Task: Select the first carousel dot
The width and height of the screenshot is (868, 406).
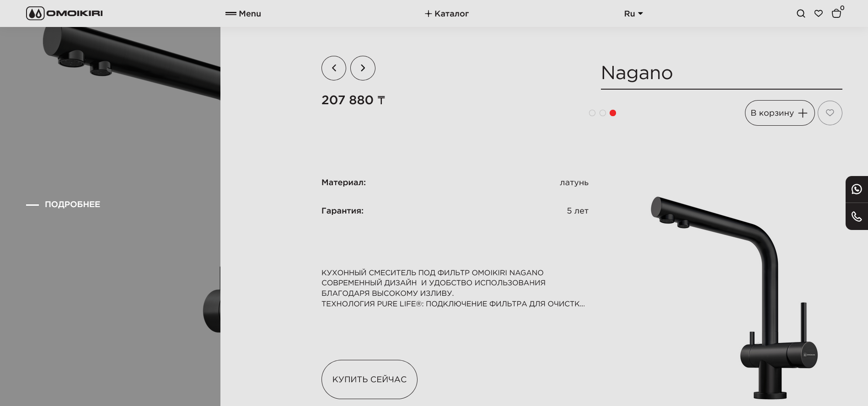Action: [x=592, y=113]
